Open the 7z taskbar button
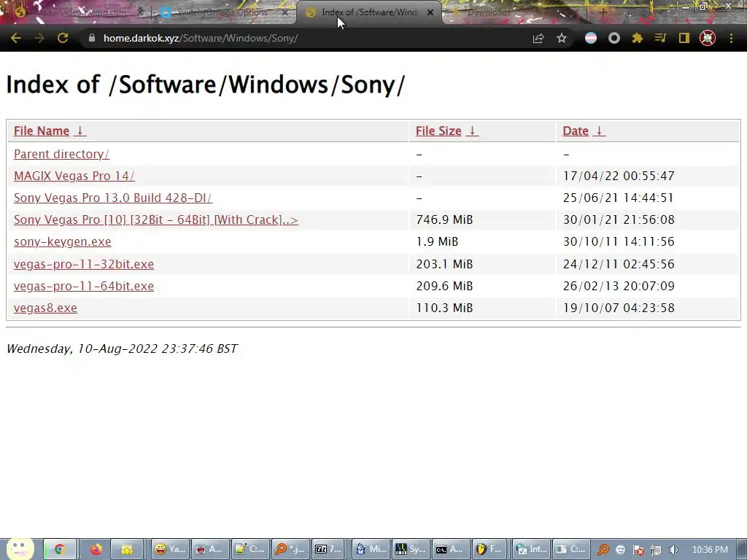Screen dimensions: 747x560 329,549
